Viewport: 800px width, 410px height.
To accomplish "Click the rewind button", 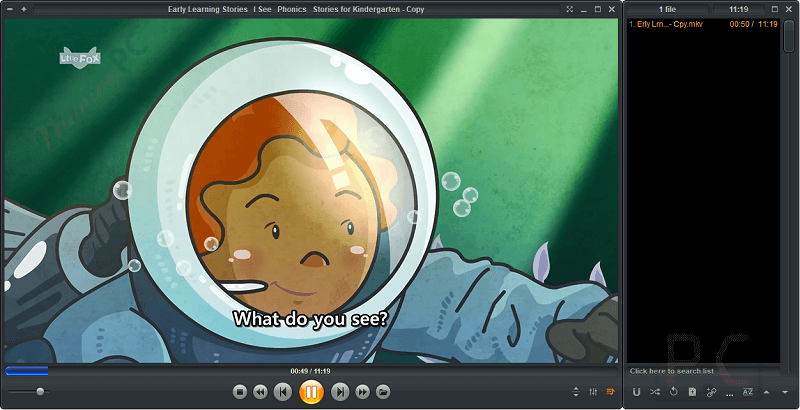I will pyautogui.click(x=260, y=392).
